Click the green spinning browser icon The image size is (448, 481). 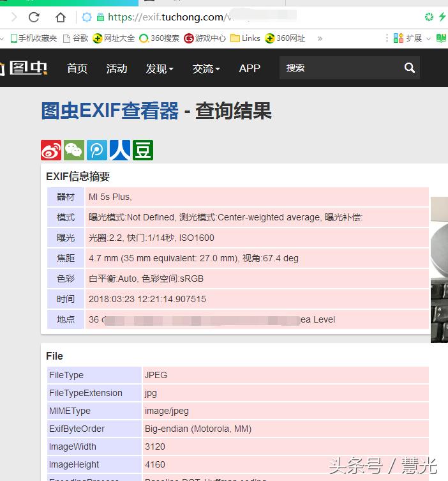[x=429, y=17]
